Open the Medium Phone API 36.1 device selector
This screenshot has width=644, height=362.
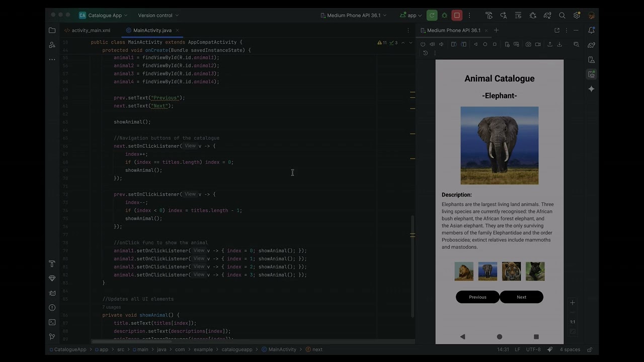point(353,16)
